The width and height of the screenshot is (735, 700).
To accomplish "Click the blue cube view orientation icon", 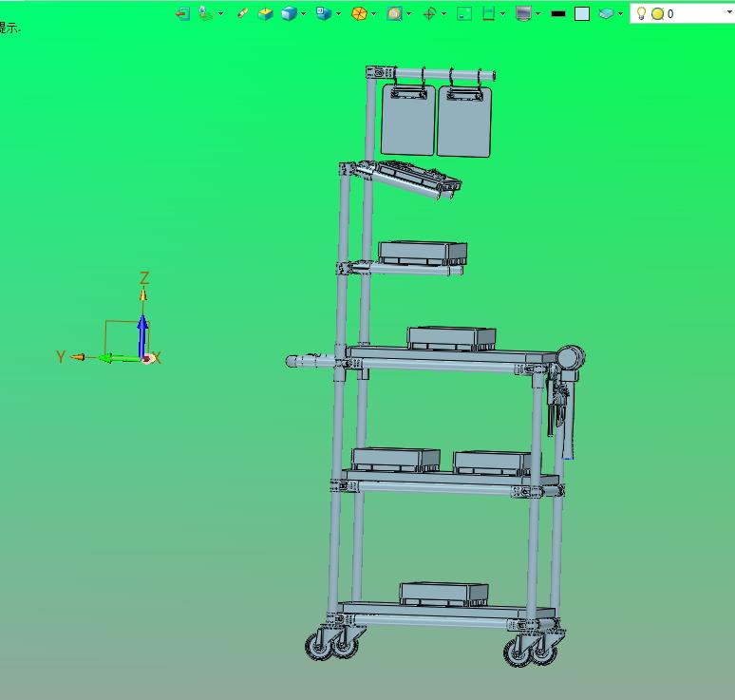I will (324, 13).
